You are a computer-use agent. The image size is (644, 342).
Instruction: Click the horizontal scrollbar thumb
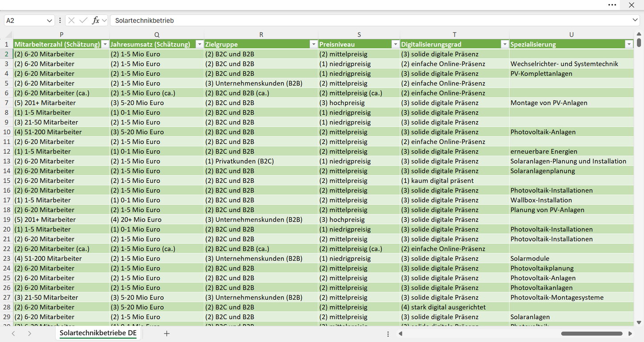(592, 334)
